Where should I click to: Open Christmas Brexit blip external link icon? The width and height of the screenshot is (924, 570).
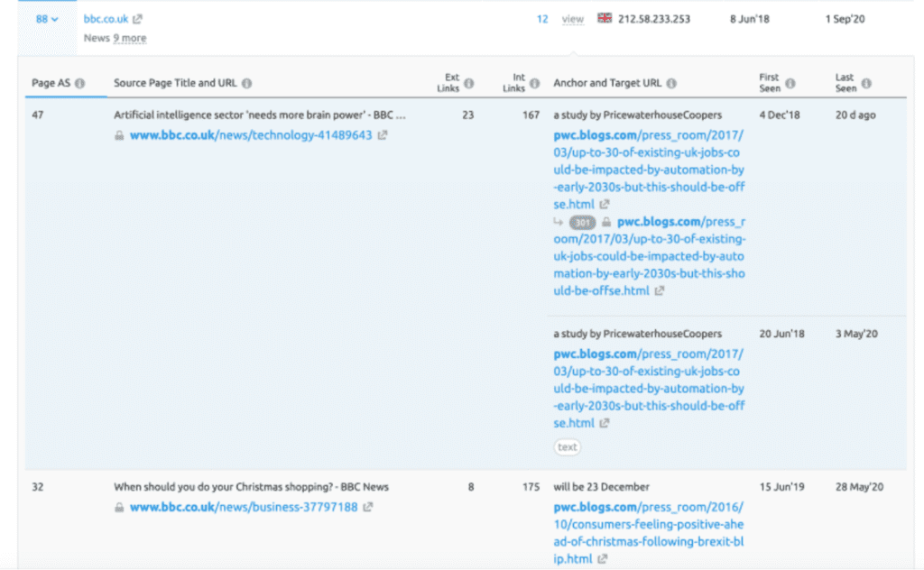[x=602, y=559]
